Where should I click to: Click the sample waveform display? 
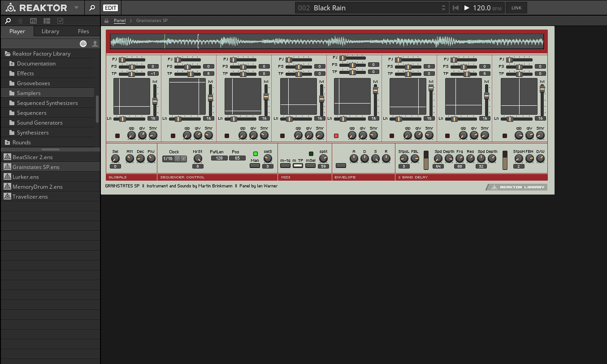tap(327, 42)
